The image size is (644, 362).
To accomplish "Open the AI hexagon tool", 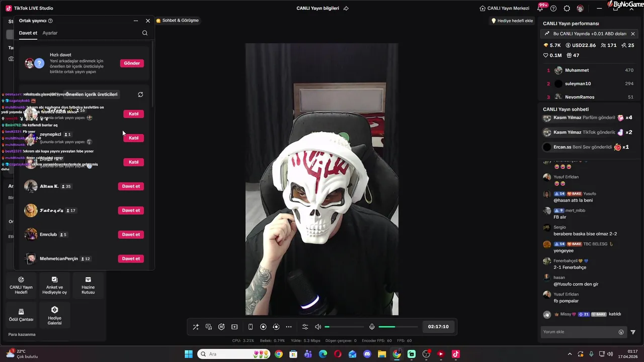I will coord(221,327).
